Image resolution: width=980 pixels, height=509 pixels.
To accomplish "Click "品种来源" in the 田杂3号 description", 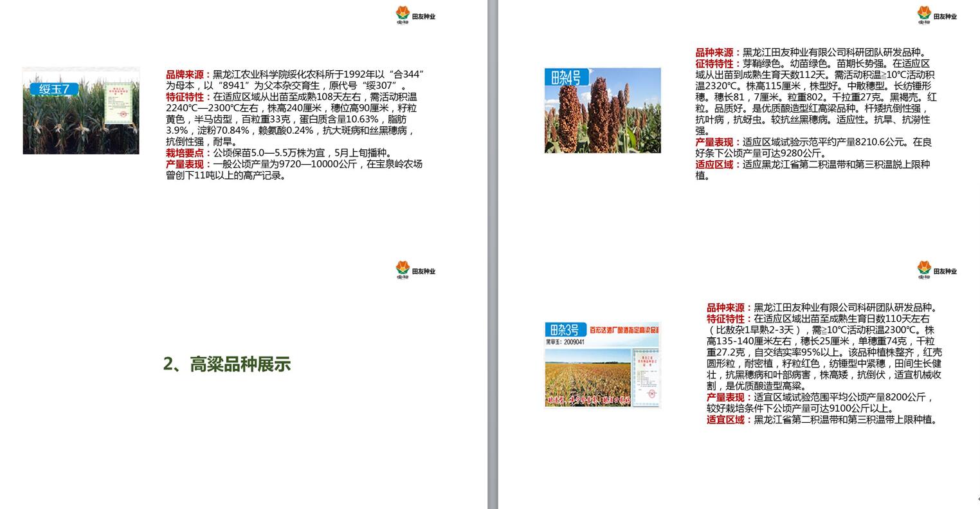I will (x=727, y=308).
